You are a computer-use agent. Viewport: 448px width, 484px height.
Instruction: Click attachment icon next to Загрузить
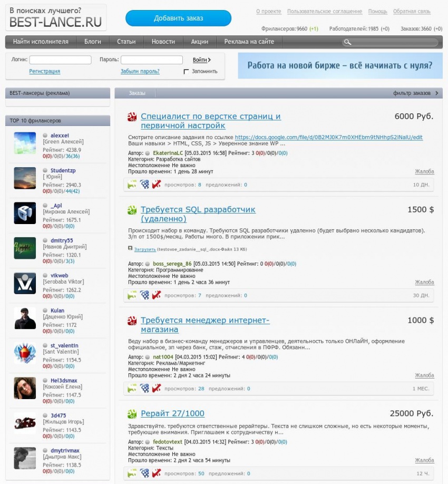130,248
